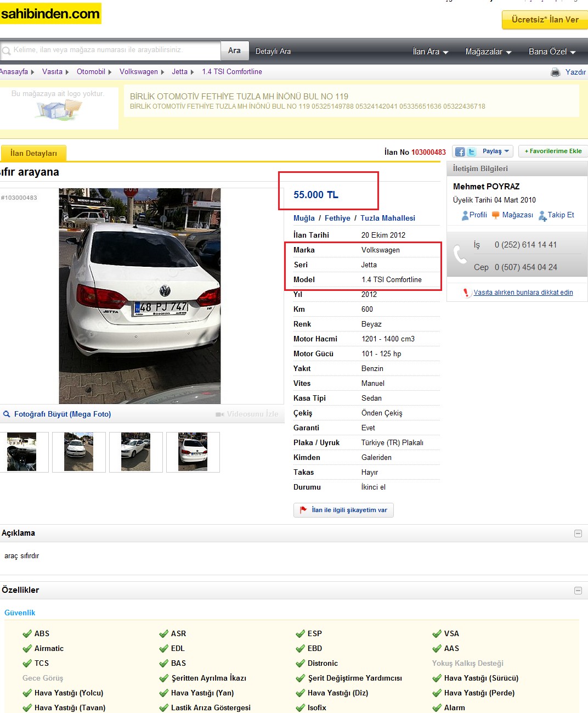Click the main white Jetta photo

140,296
